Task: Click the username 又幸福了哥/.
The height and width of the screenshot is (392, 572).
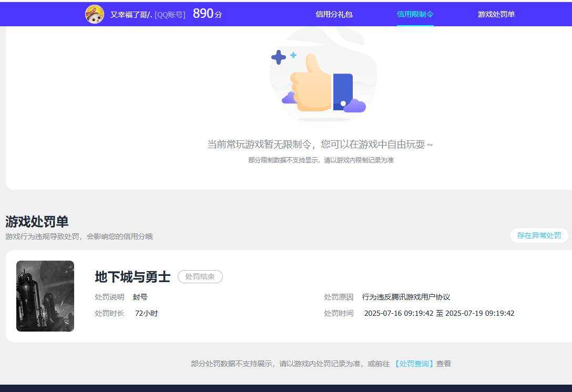Action: [131, 15]
